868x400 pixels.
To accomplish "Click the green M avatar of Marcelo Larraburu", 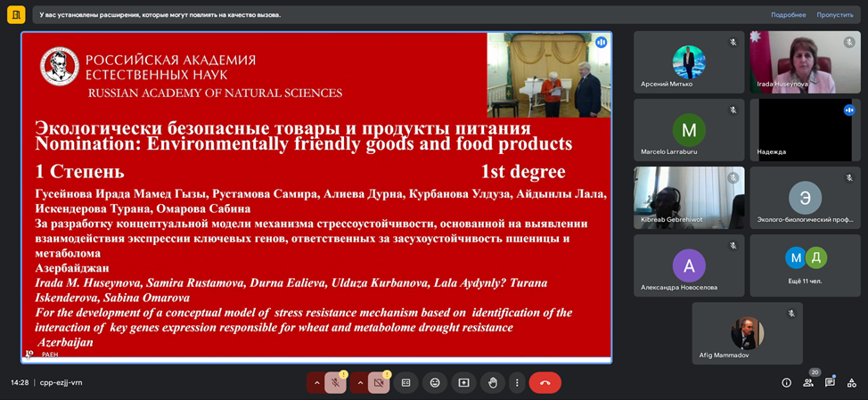I will (689, 130).
